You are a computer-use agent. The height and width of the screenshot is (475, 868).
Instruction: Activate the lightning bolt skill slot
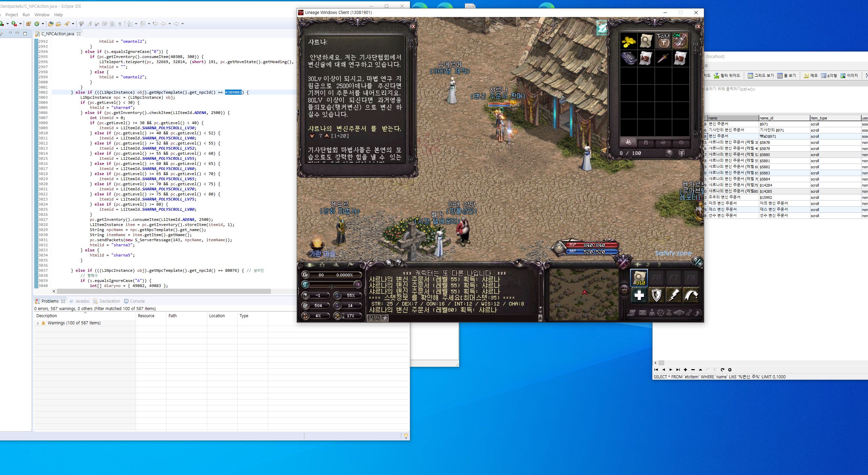(674, 295)
